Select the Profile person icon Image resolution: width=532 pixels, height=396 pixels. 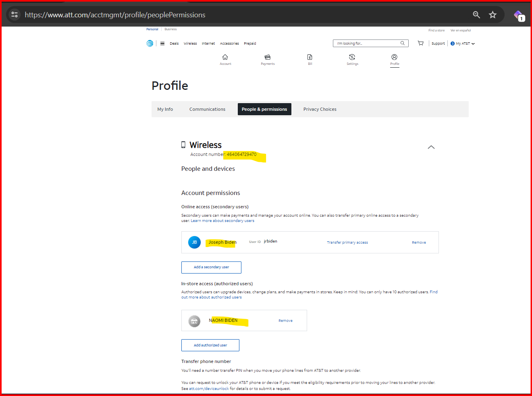[x=395, y=57]
